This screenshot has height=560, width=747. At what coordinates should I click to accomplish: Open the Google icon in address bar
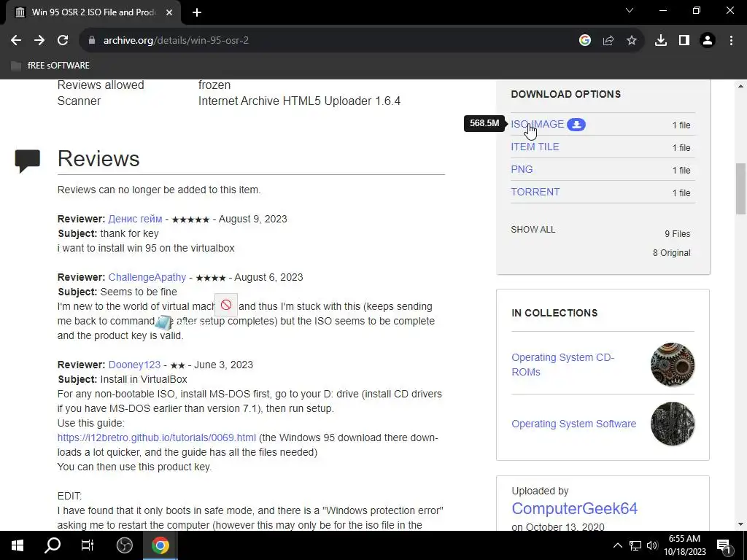[585, 41]
